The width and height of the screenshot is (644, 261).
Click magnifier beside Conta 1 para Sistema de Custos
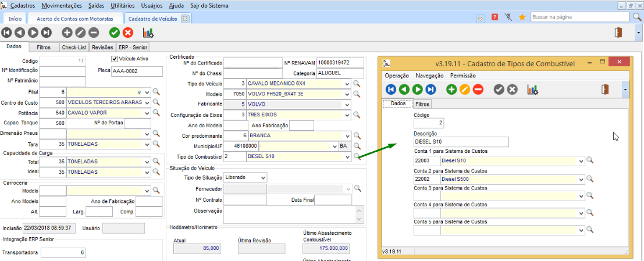coord(589,160)
